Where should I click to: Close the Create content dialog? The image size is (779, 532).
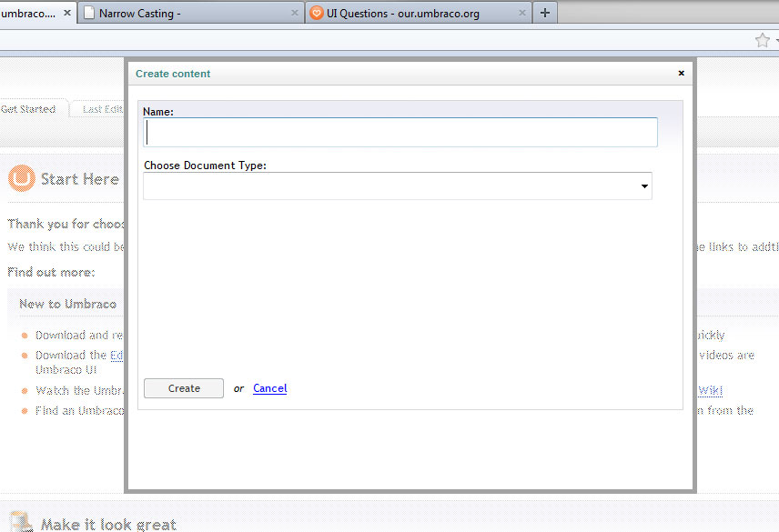pyautogui.click(x=681, y=74)
